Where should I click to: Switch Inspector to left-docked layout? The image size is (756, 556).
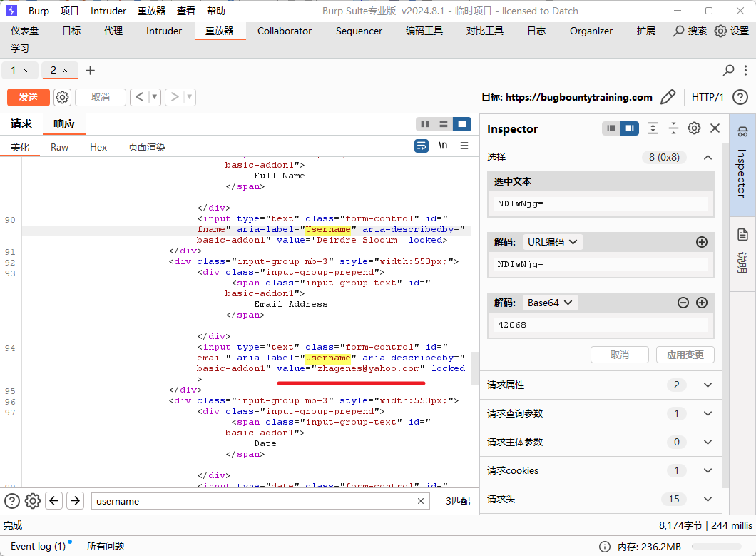click(x=611, y=128)
